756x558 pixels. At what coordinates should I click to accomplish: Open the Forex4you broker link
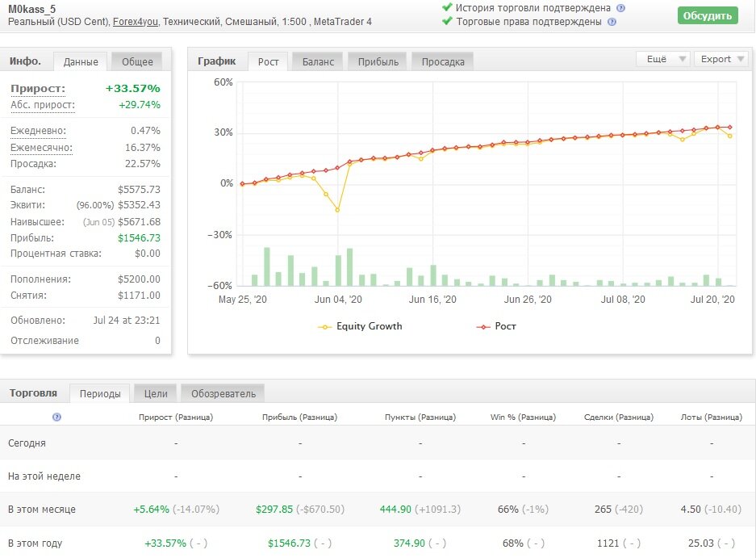tap(135, 22)
